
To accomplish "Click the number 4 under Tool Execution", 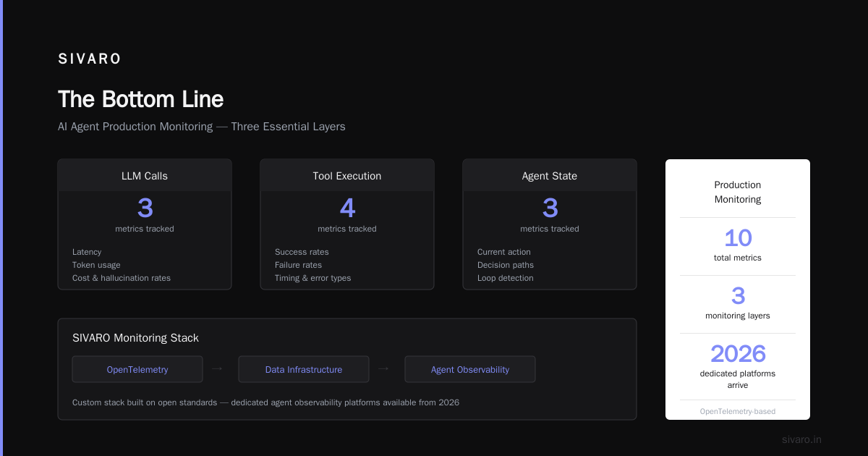I will [347, 208].
